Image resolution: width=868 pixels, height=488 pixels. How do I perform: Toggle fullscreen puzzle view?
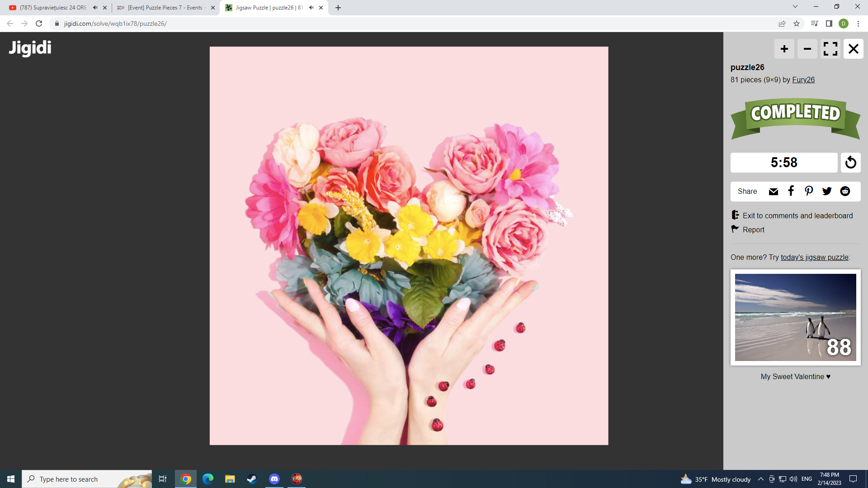(830, 49)
